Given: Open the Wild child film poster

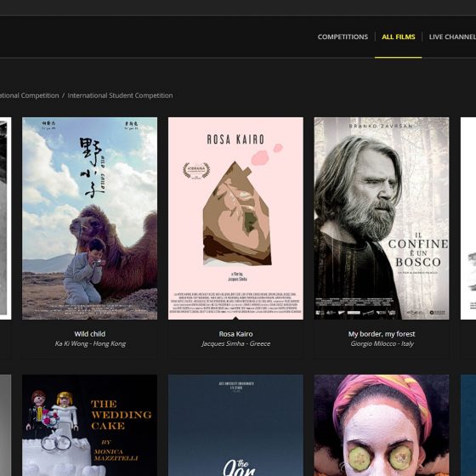Looking at the screenshot, I should click(x=90, y=218).
